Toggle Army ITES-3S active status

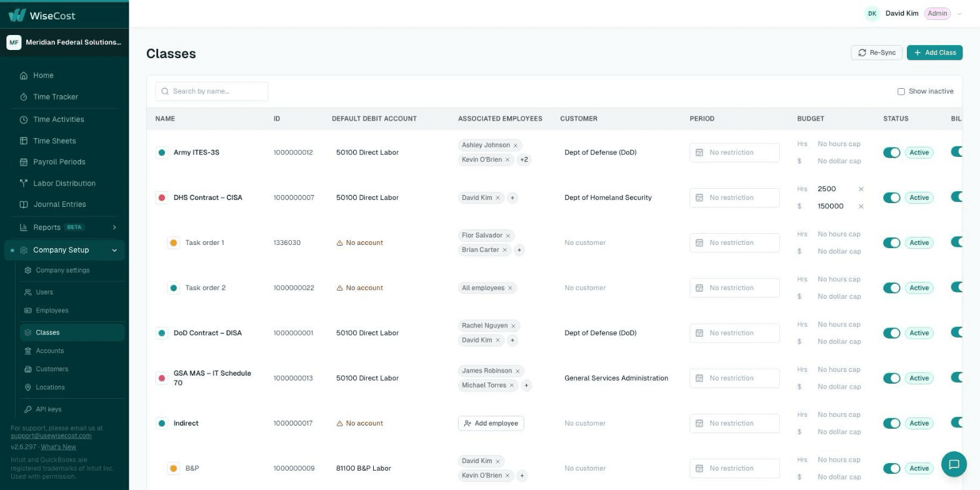[892, 152]
